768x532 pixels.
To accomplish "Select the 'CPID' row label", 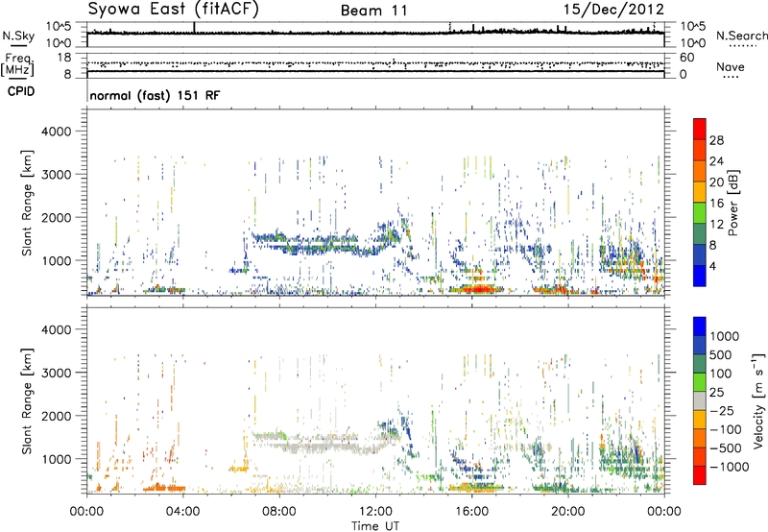I will [x=21, y=91].
